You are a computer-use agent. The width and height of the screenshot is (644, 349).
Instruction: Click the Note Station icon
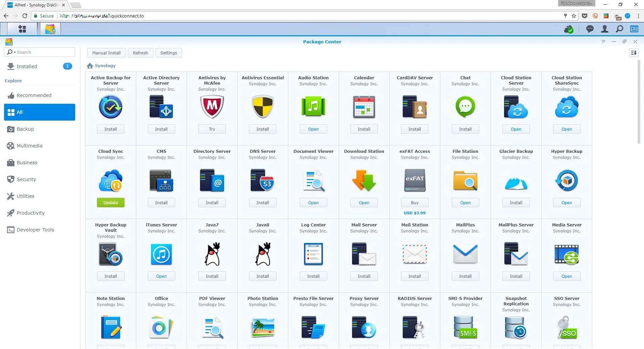[x=111, y=328]
